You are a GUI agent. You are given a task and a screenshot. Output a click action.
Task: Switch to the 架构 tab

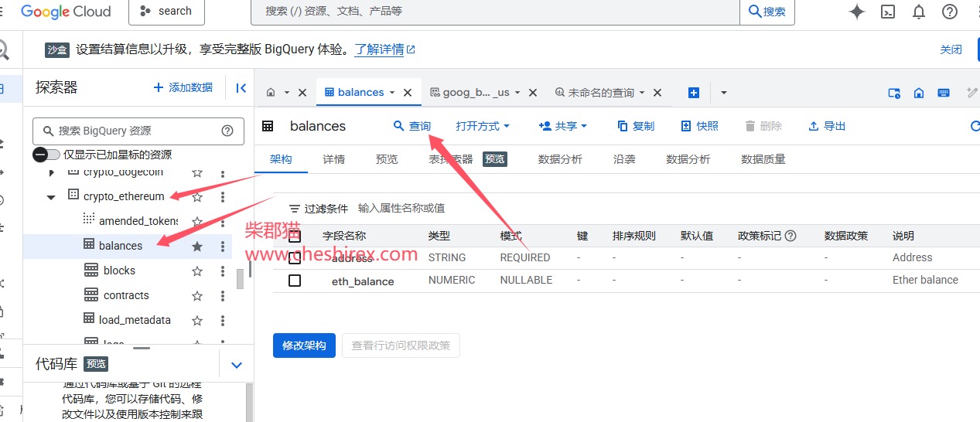tap(281, 159)
